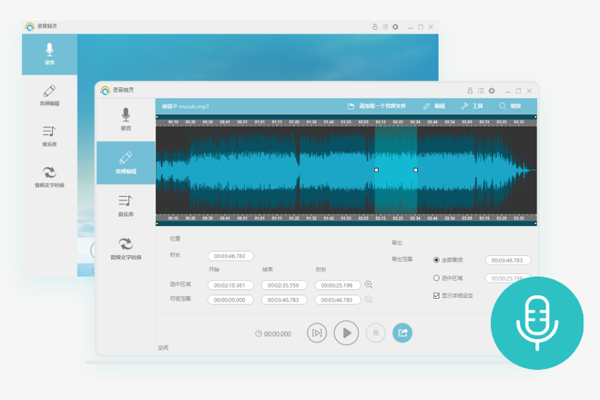Zoom out the visible range
Screen dimensions: 600x400
369,300
